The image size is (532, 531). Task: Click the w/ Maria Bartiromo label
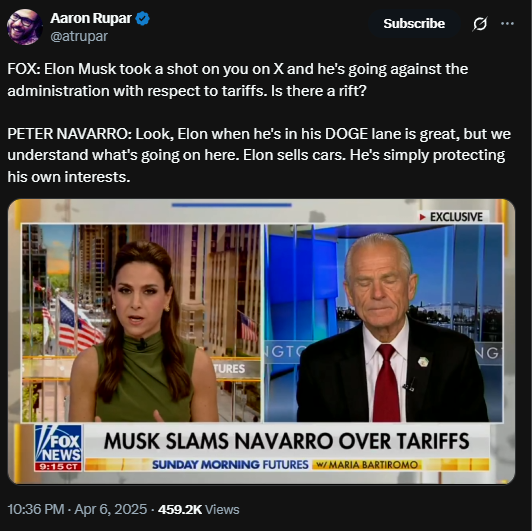pos(367,464)
